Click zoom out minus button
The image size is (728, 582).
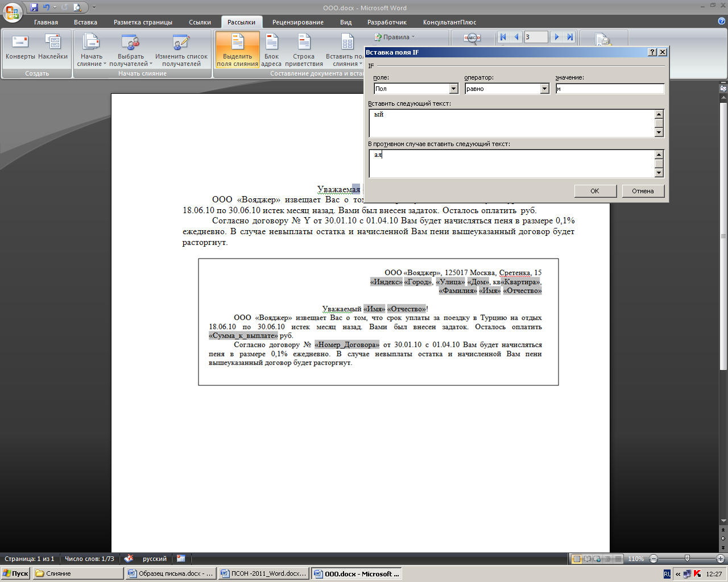point(653,559)
